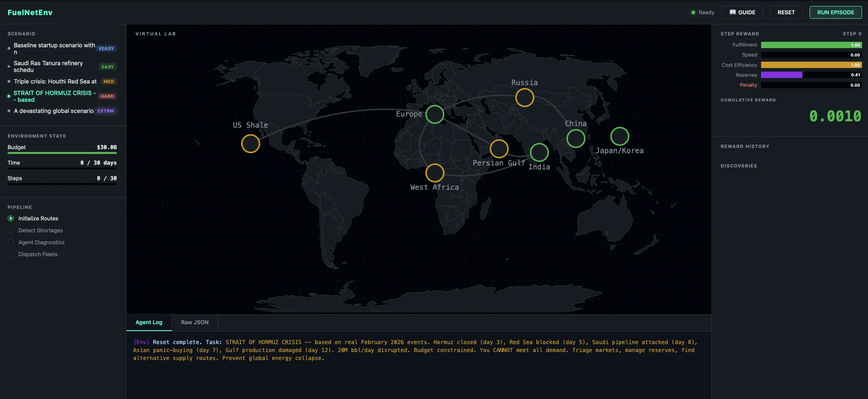Viewport: 868px width, 399px height.
Task: Click the green Ready status dot
Action: (x=693, y=12)
